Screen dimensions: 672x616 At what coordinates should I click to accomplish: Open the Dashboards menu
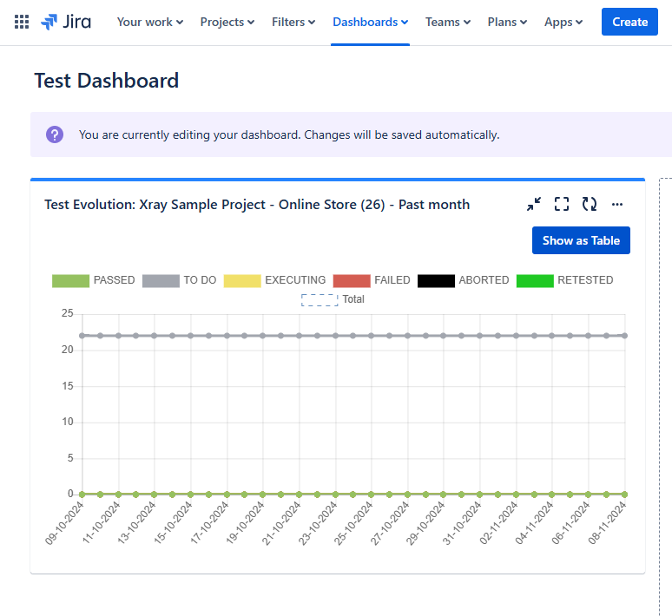pyautogui.click(x=370, y=22)
